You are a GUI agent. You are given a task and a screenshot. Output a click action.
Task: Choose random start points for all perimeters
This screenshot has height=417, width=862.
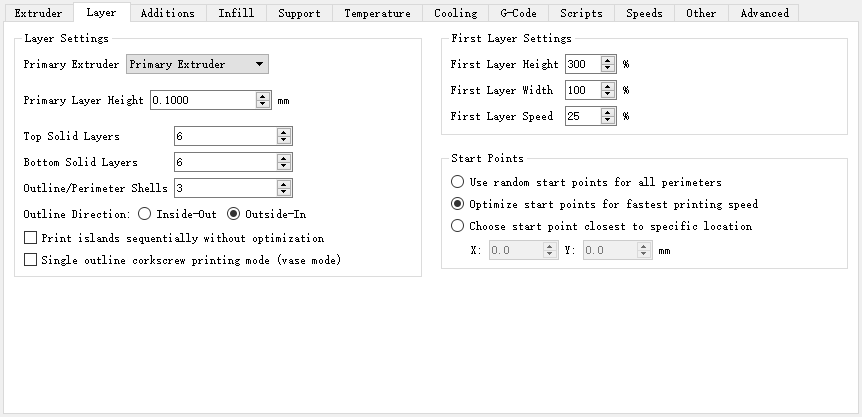[x=458, y=182]
